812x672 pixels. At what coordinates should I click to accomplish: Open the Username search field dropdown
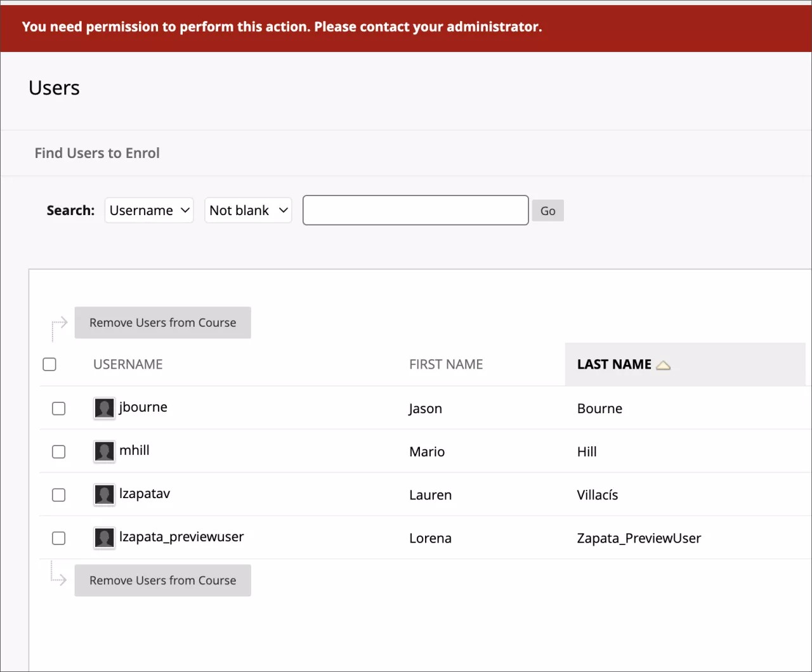click(x=149, y=210)
